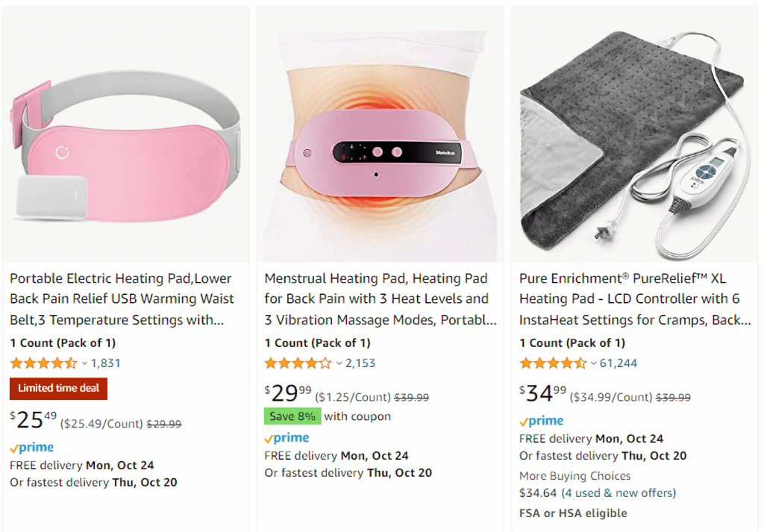Expand rating dropdown arrow beside 1,831 reviews

pyautogui.click(x=84, y=364)
